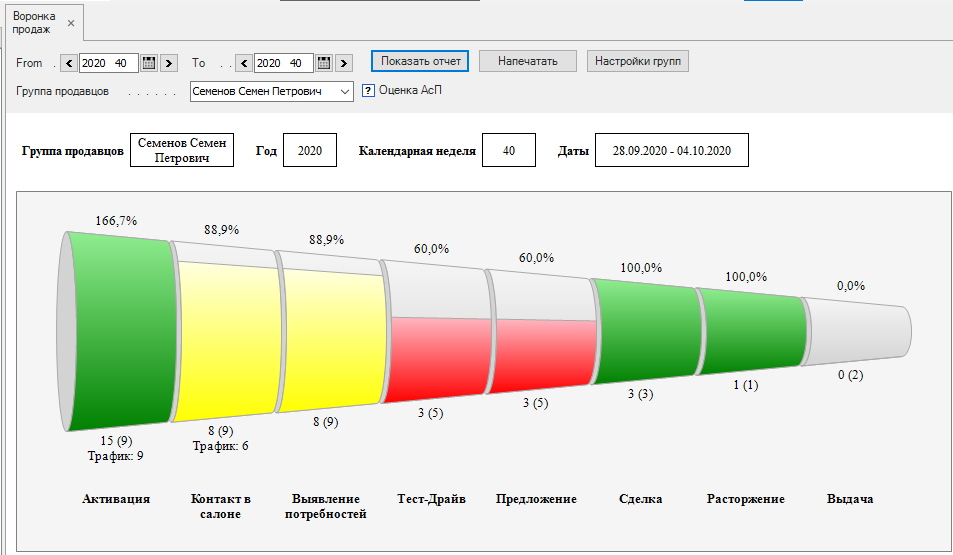Click the To previous week arrow
The height and width of the screenshot is (555, 953).
click(x=244, y=63)
